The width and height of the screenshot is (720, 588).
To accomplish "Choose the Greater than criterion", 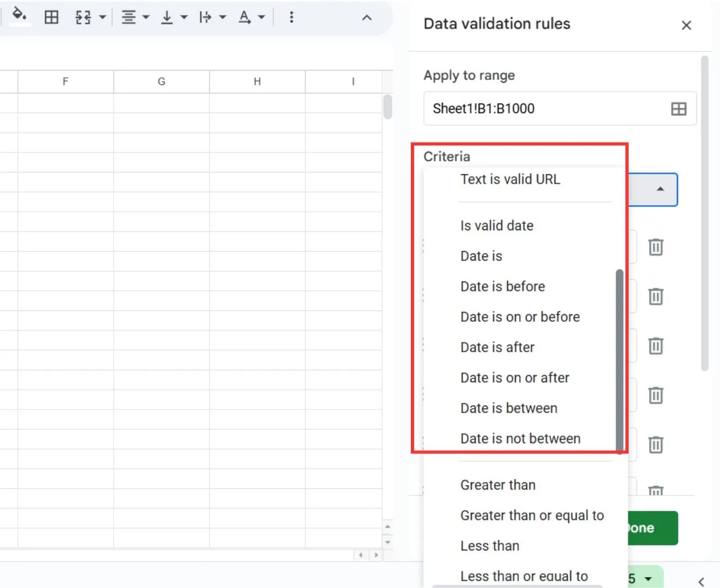I will (x=498, y=485).
